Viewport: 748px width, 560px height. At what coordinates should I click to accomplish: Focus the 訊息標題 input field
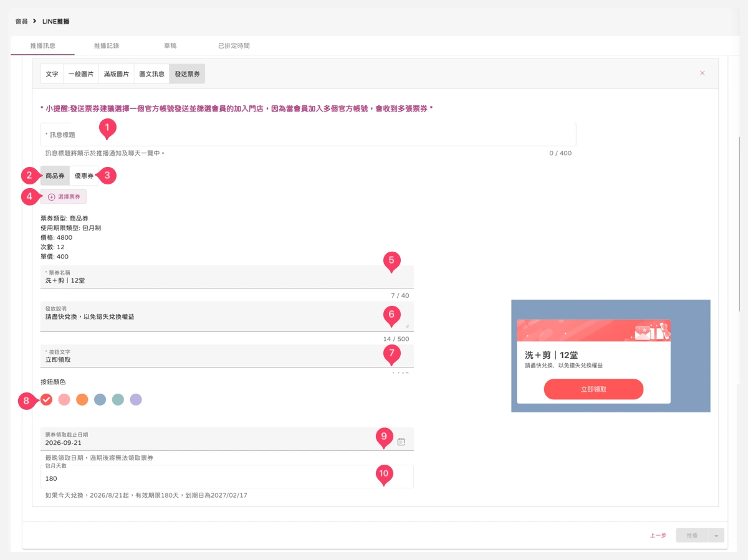(308, 135)
